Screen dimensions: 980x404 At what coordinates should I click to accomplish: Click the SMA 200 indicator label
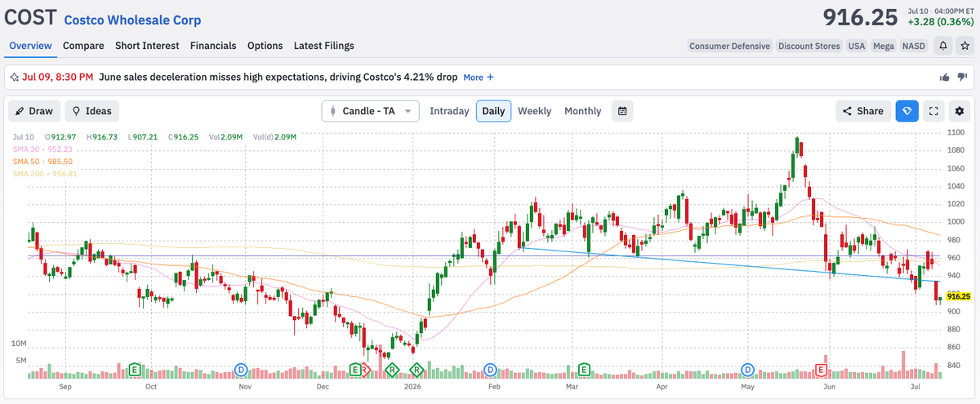point(44,174)
